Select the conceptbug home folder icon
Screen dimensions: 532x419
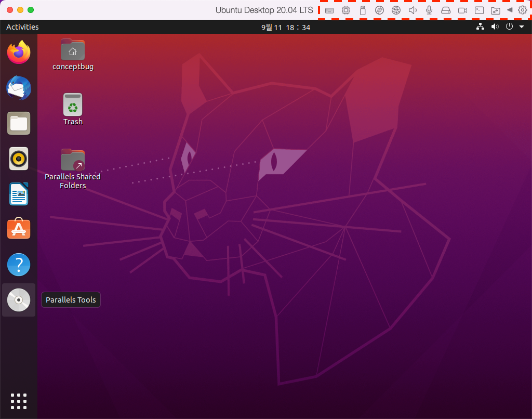73,55
